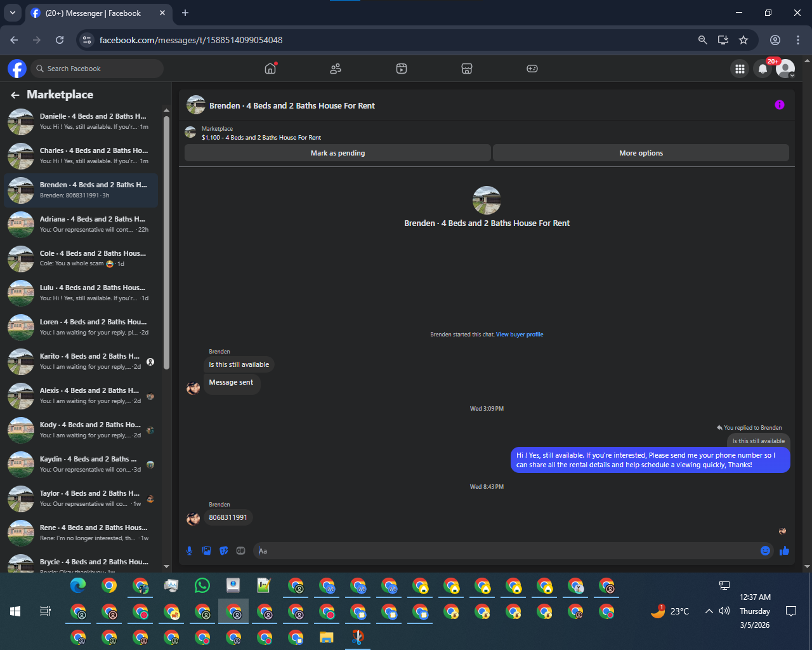Click the clock showing 12:37 AM
The height and width of the screenshot is (650, 812).
tap(755, 597)
